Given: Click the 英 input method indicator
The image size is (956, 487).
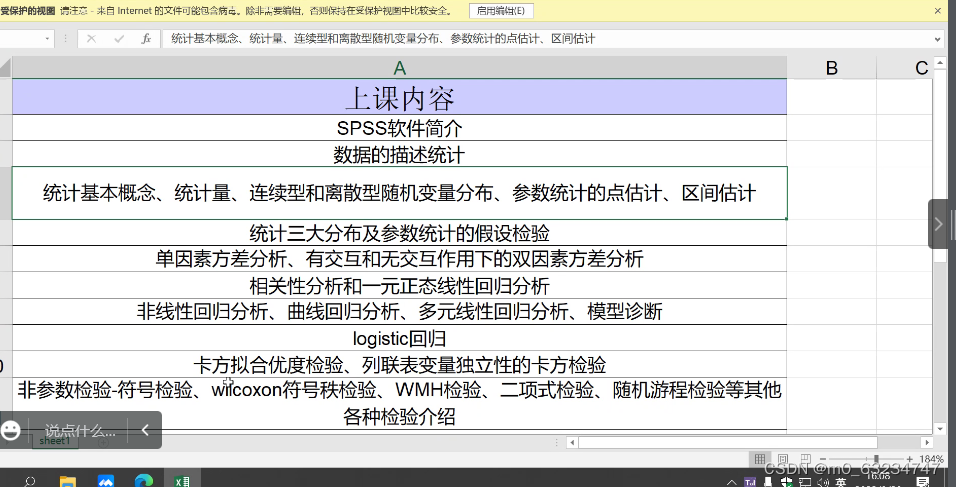Looking at the screenshot, I should point(841,482).
